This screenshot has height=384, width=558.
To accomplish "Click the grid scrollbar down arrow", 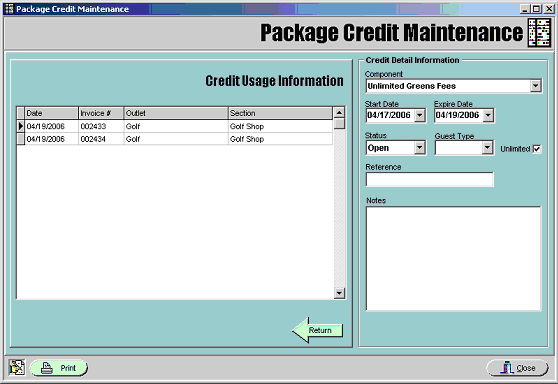I will 339,293.
